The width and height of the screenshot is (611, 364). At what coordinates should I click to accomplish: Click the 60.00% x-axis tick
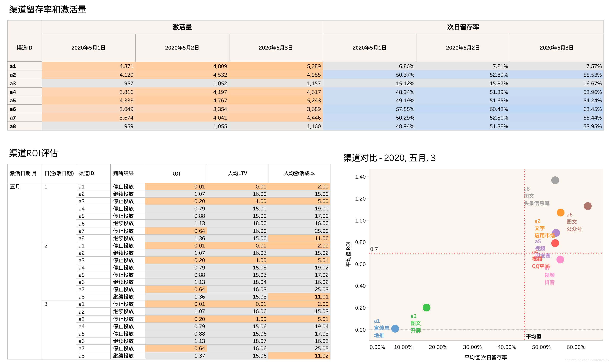(576, 347)
